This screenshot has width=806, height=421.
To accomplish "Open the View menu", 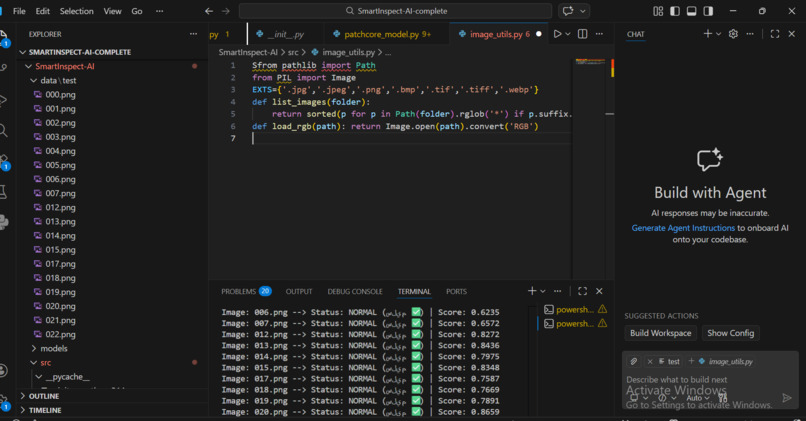I will (113, 11).
